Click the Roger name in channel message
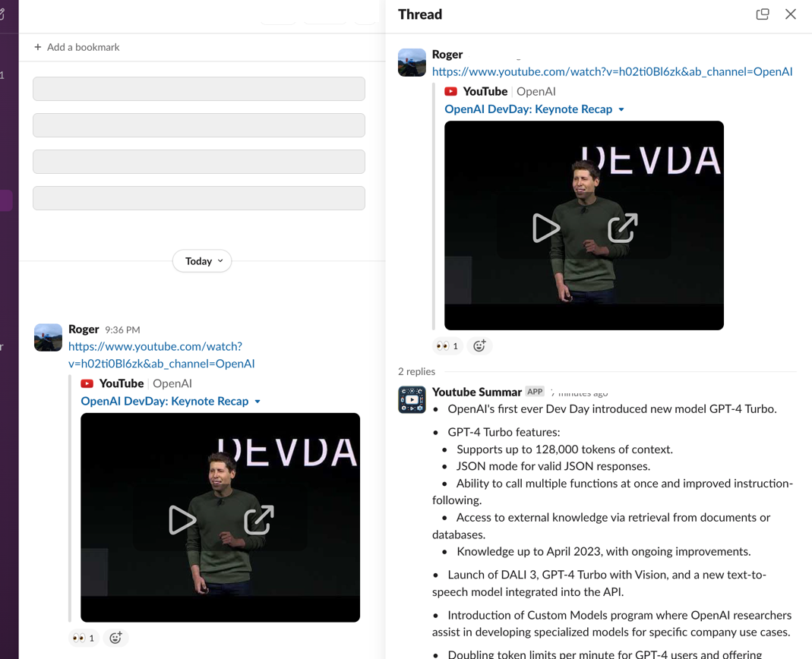 [x=84, y=329]
